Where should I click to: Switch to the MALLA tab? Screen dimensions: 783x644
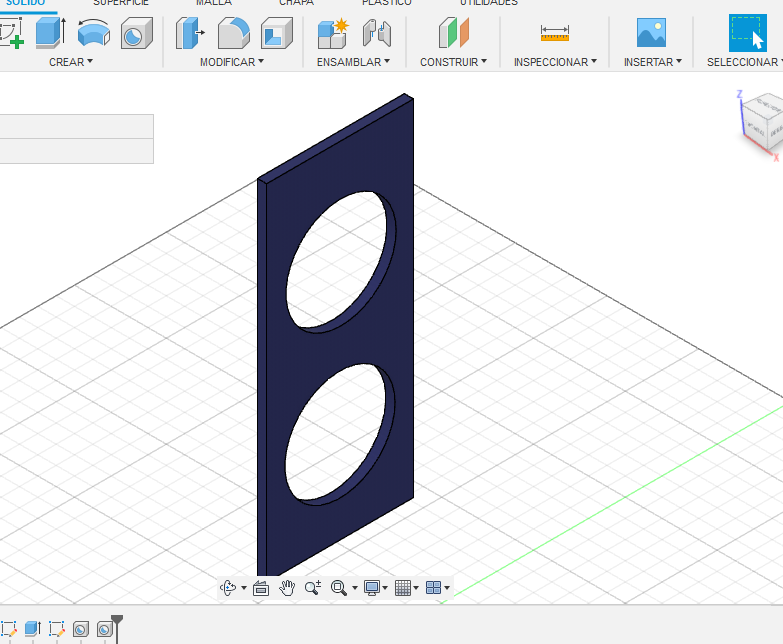[214, 2]
